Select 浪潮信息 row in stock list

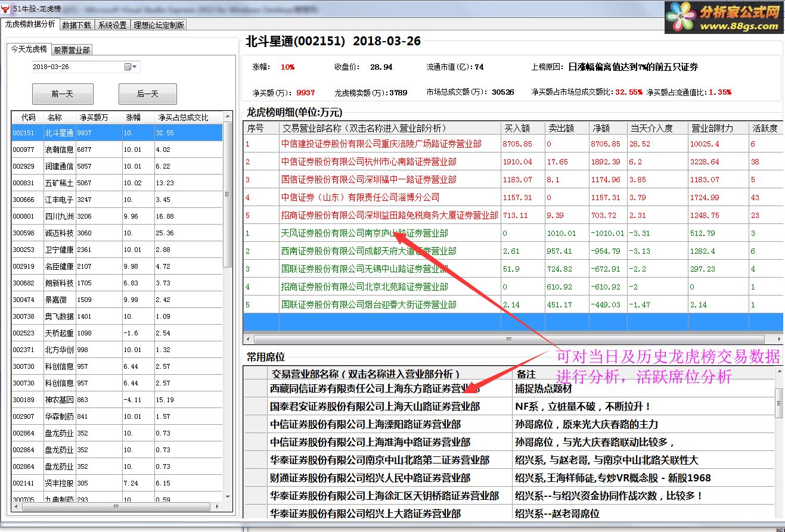click(x=117, y=150)
